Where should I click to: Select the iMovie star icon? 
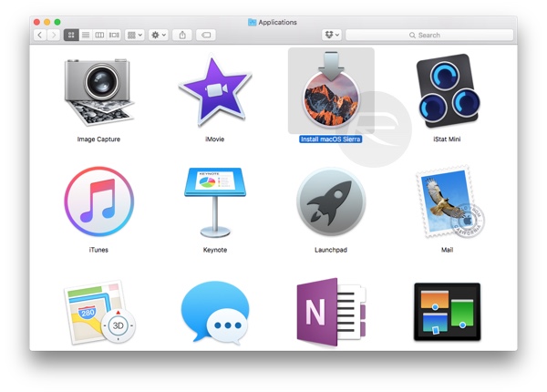tap(215, 92)
